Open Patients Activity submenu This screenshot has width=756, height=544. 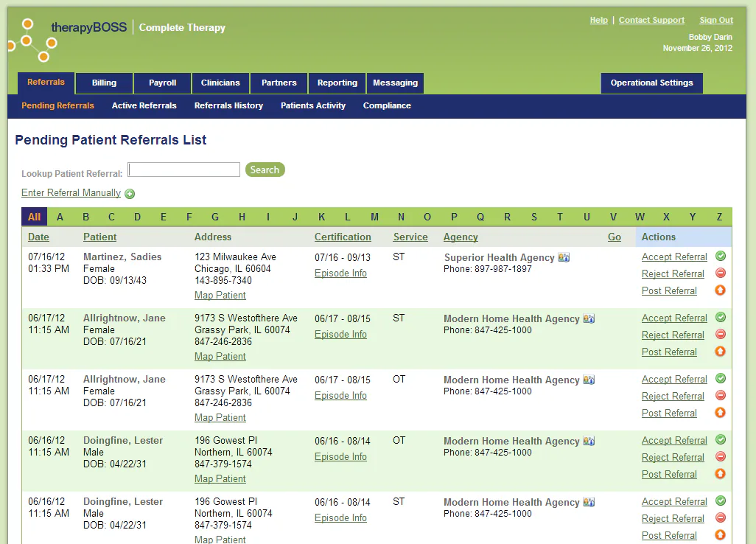tap(313, 105)
